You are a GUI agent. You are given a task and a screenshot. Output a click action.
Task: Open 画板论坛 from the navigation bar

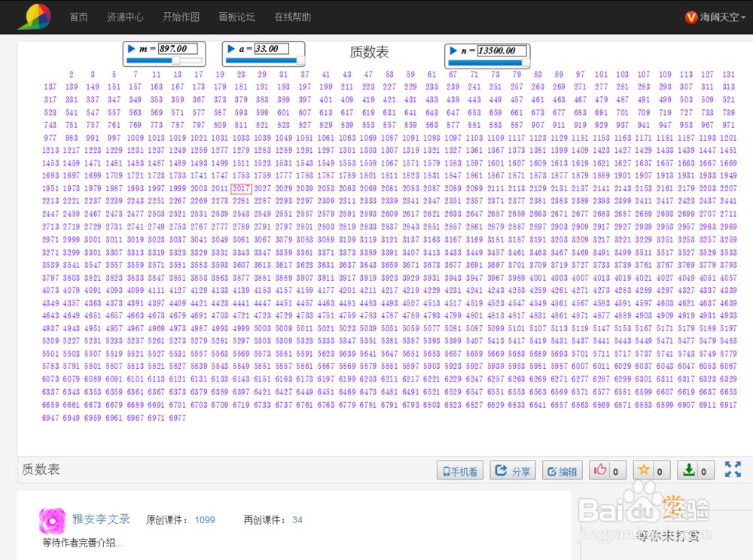(x=236, y=17)
